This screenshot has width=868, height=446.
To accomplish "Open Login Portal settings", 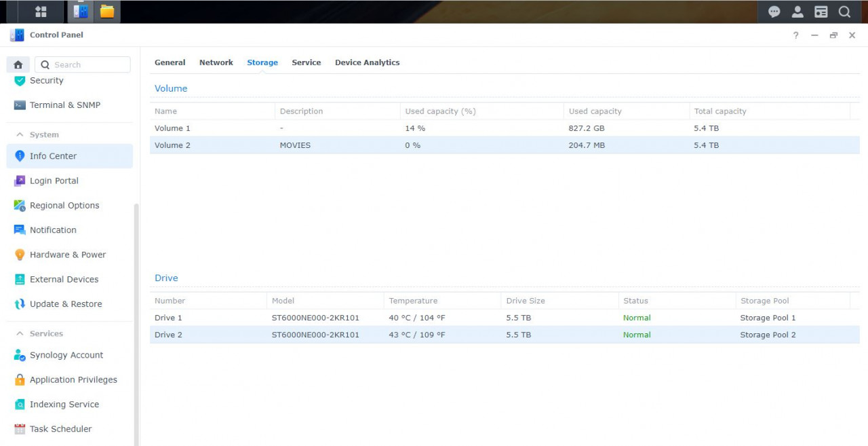I will coord(54,181).
